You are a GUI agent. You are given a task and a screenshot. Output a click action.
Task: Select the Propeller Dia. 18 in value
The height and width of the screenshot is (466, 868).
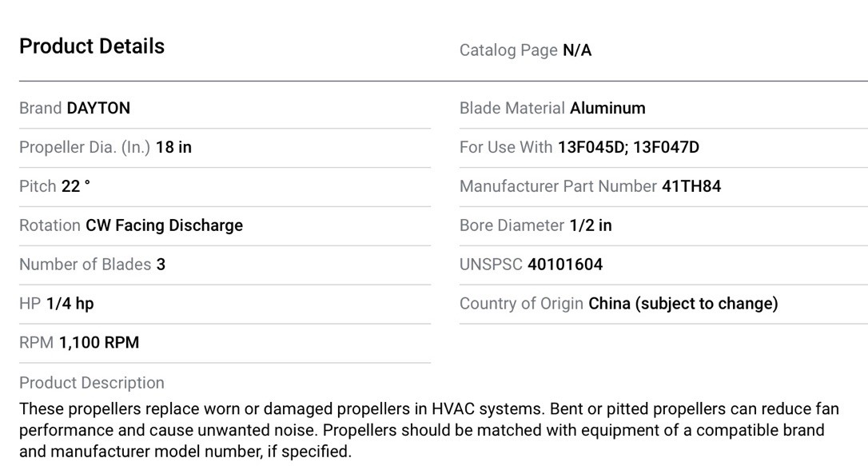click(x=173, y=147)
